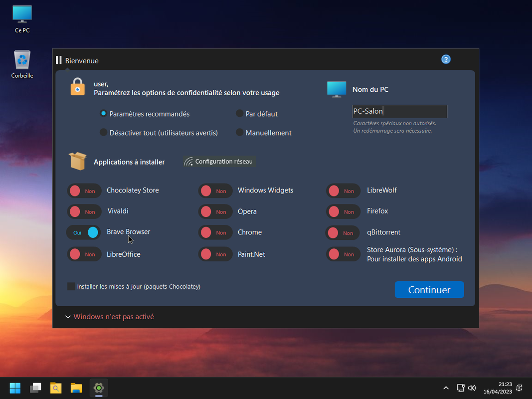Image resolution: width=532 pixels, height=399 pixels.
Task: Show hidden tray icons chevron
Action: coord(446,388)
